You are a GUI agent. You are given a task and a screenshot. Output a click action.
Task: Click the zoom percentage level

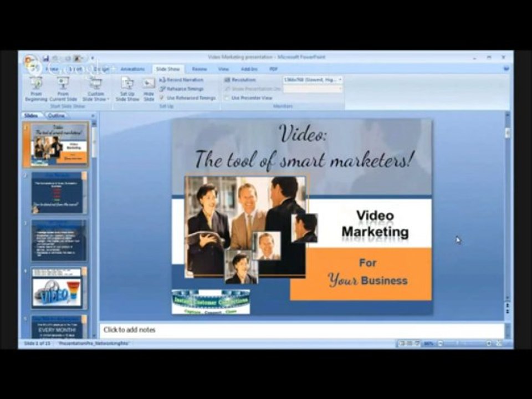tap(428, 344)
